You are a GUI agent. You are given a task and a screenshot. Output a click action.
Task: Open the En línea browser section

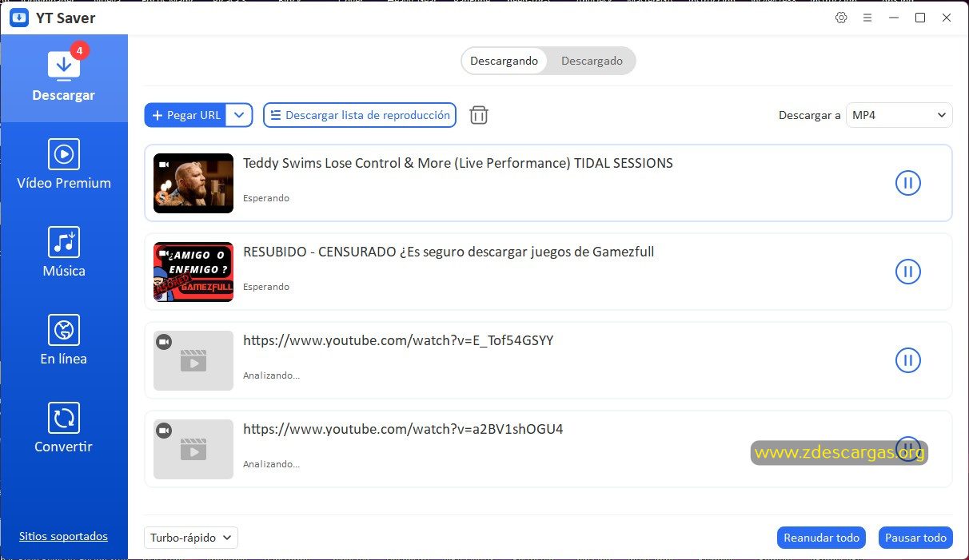pyautogui.click(x=64, y=341)
